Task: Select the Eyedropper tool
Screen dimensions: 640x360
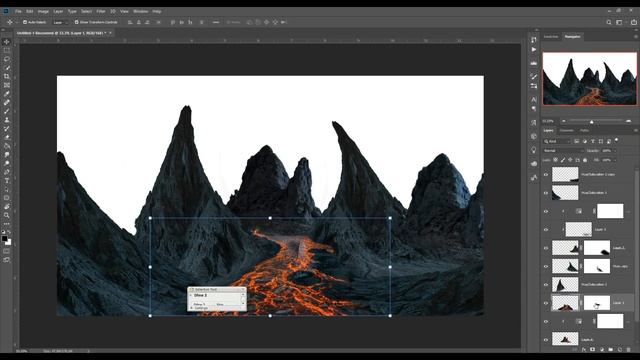Action: (7, 94)
